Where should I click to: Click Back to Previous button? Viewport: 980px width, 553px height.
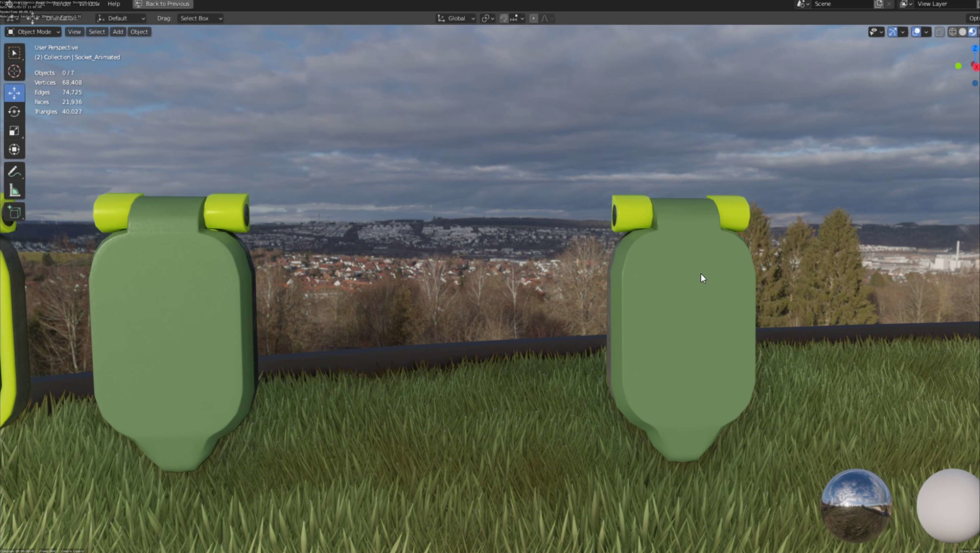[x=163, y=4]
